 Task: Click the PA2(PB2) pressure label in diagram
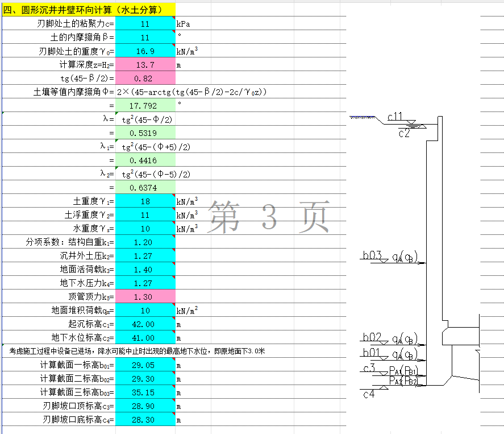click(x=403, y=381)
